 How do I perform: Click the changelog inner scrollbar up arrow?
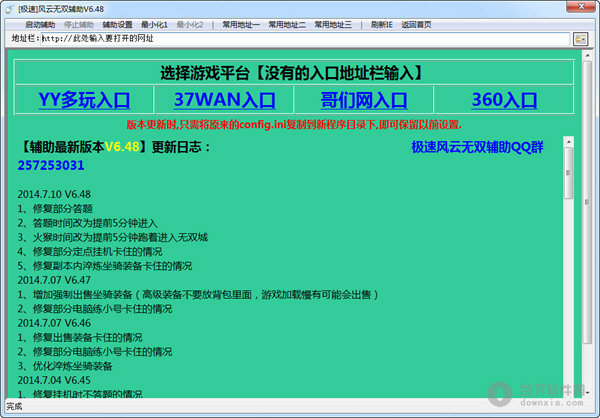tap(569, 142)
